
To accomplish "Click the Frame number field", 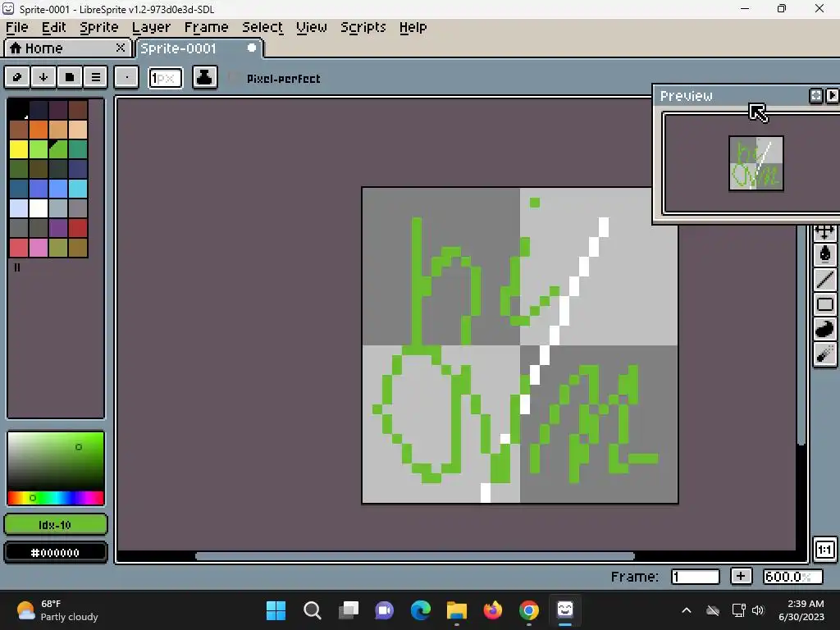I will tap(696, 577).
